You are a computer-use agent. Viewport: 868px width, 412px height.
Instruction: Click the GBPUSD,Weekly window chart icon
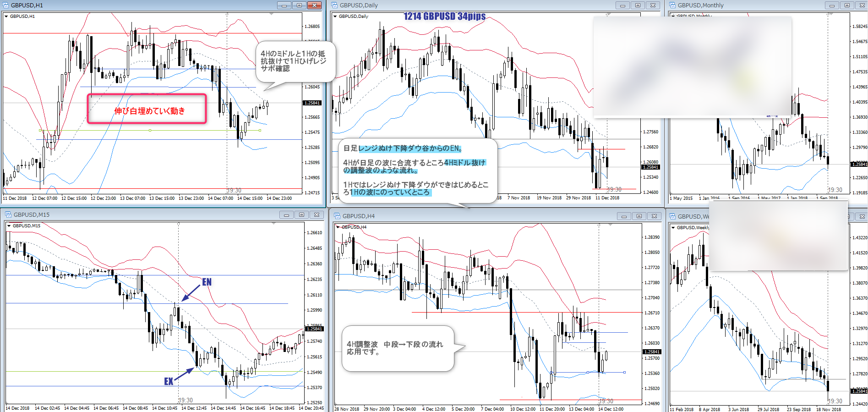pos(672,216)
